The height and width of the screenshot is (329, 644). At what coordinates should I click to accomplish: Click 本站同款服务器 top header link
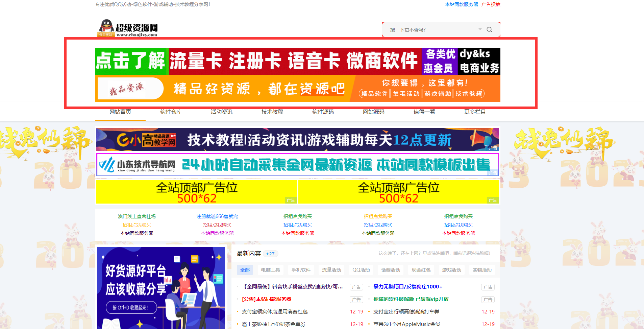click(x=461, y=4)
